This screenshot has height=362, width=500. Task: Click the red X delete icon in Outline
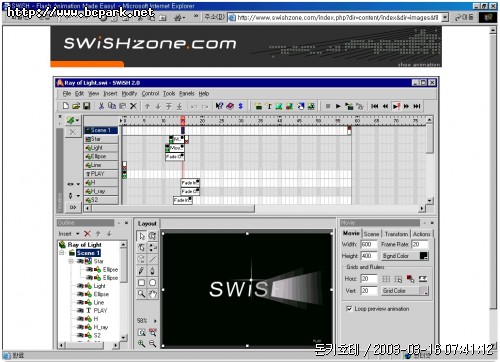[87, 234]
